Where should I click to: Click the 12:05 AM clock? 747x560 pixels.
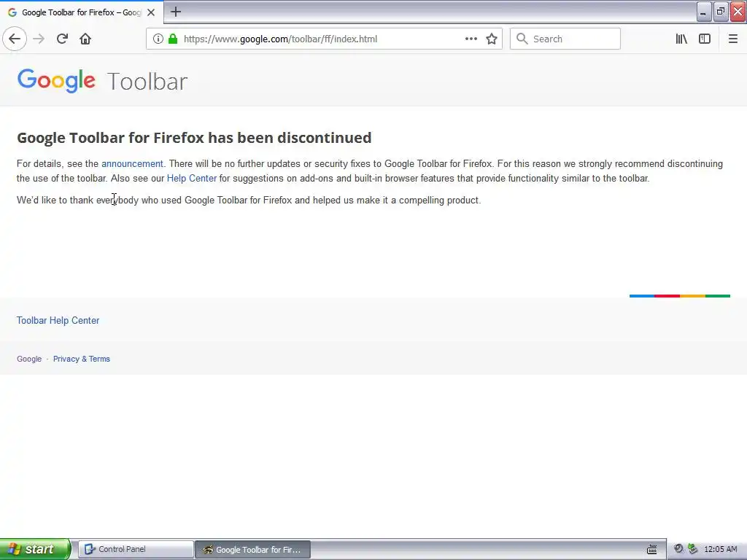pos(720,549)
